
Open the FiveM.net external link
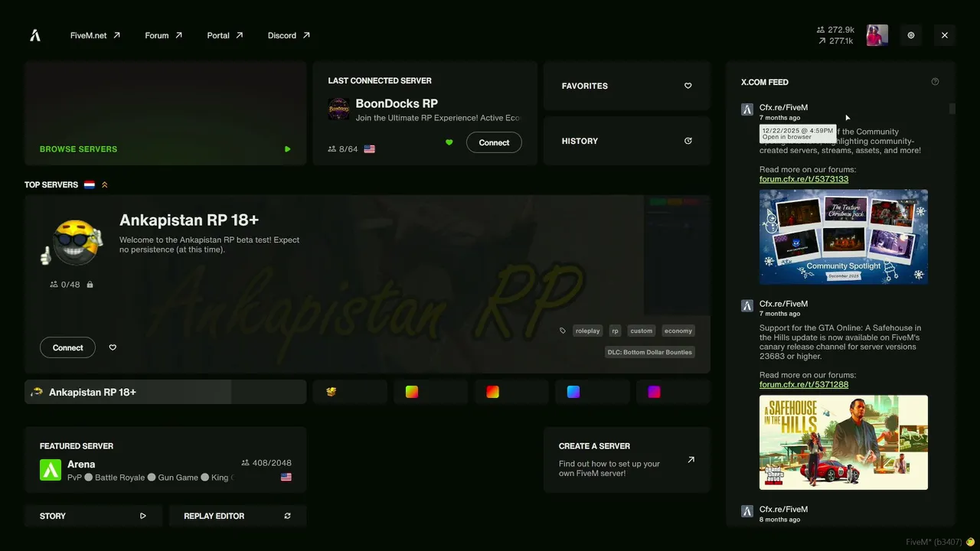[x=95, y=35]
